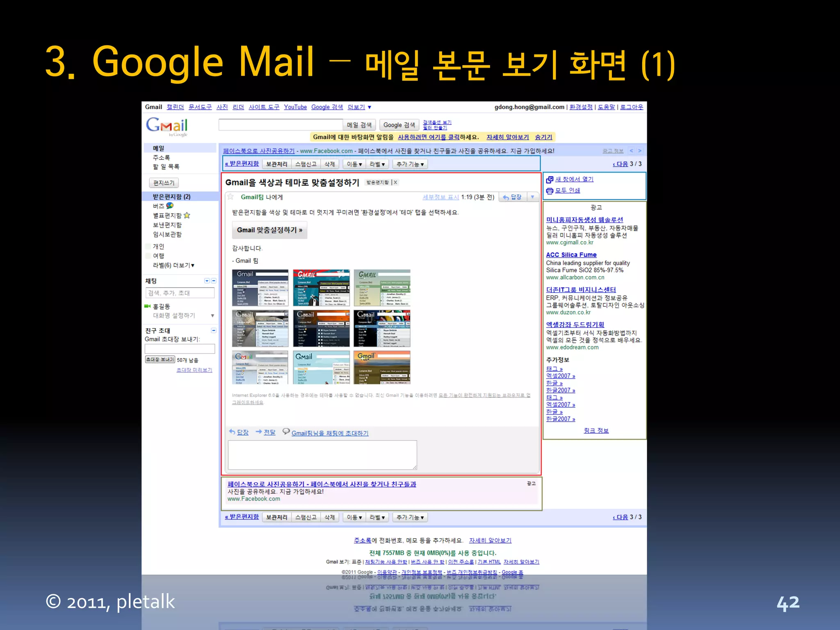Click 보관처리 in the top toolbar
The height and width of the screenshot is (630, 840).
pos(277,164)
